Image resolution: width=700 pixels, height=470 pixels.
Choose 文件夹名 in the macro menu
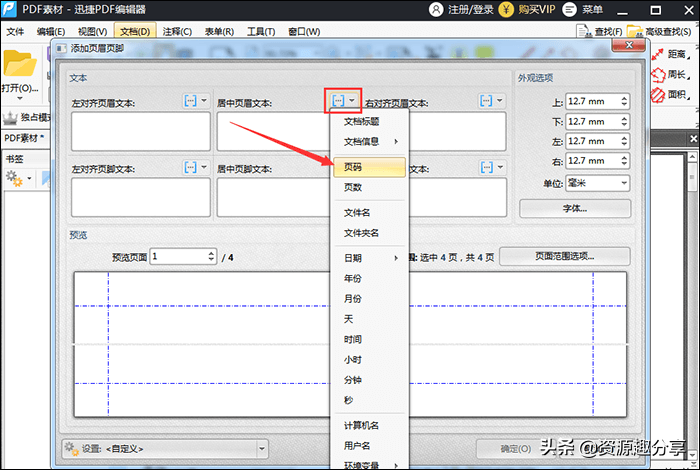[x=369, y=233]
